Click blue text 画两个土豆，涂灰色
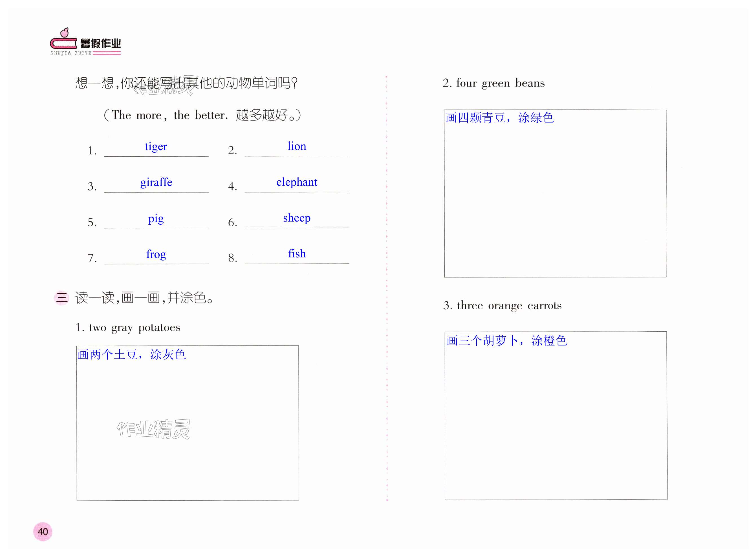Screen dimensions: 756x556 coord(131,354)
